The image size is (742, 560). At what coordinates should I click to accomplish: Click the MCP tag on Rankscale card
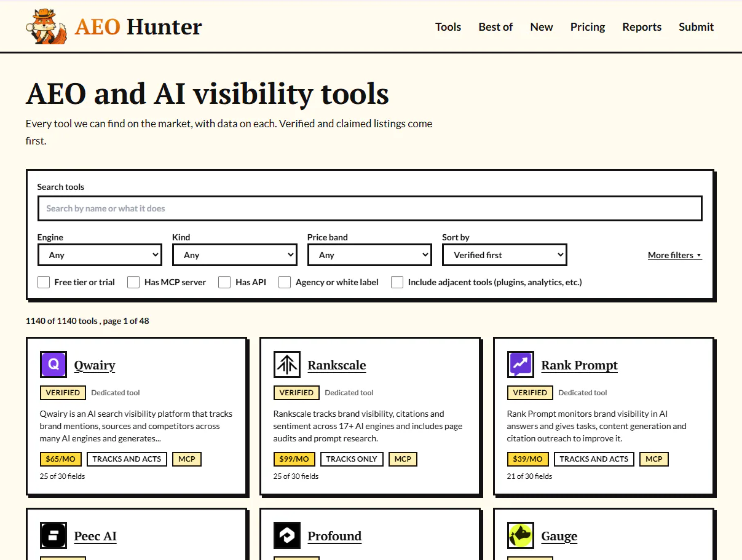click(403, 459)
